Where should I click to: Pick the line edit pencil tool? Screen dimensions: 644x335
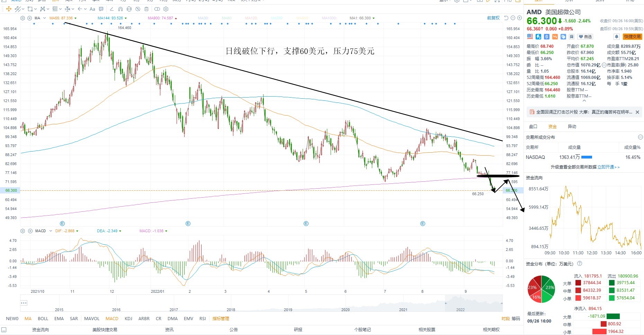(112, 9)
